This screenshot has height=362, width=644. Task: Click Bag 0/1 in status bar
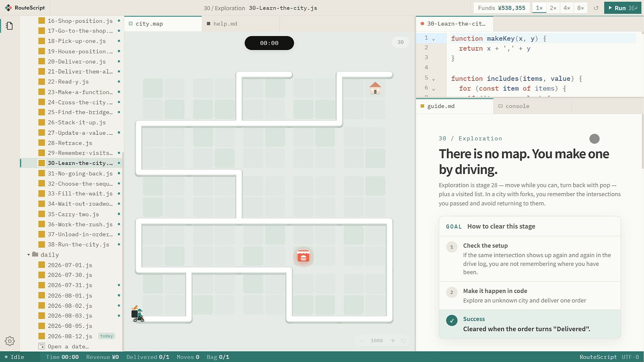218,357
